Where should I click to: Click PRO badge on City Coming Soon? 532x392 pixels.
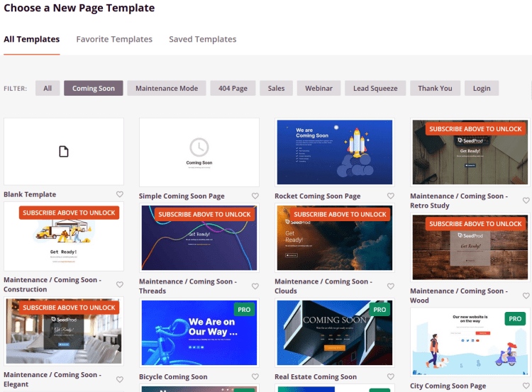515,319
